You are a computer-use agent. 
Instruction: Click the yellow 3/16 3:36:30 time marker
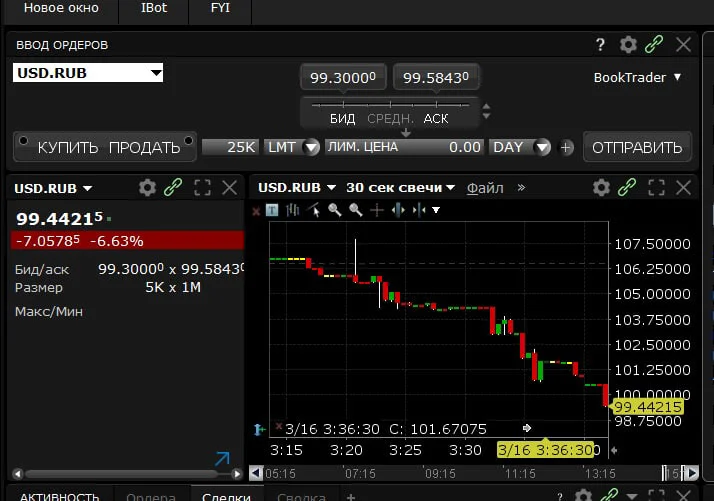pyautogui.click(x=545, y=450)
